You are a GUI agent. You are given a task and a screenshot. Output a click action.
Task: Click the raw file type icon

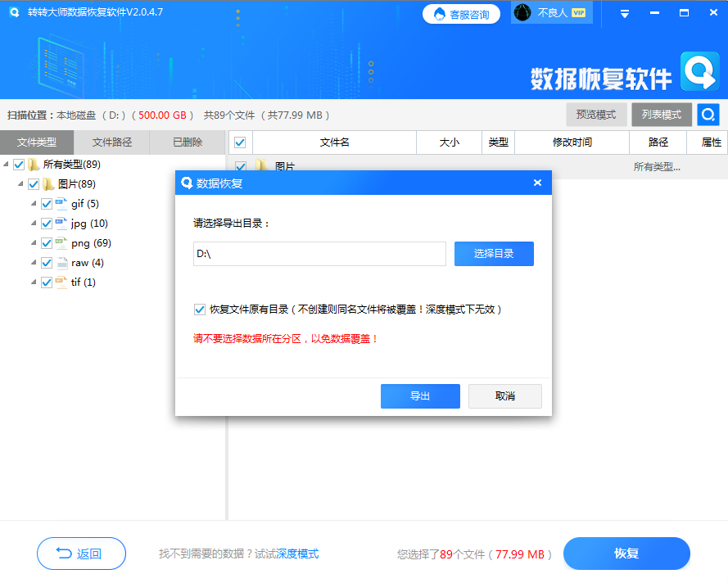coord(60,262)
